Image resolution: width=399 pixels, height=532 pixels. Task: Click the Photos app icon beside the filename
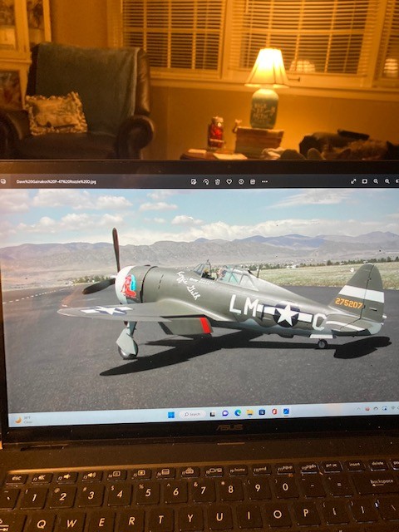click(2, 181)
